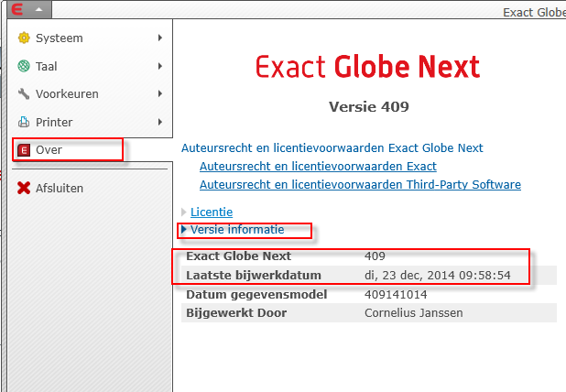This screenshot has width=566, height=392.
Task: Click the Exact Globe Next version 409 value
Action: pyautogui.click(x=375, y=256)
